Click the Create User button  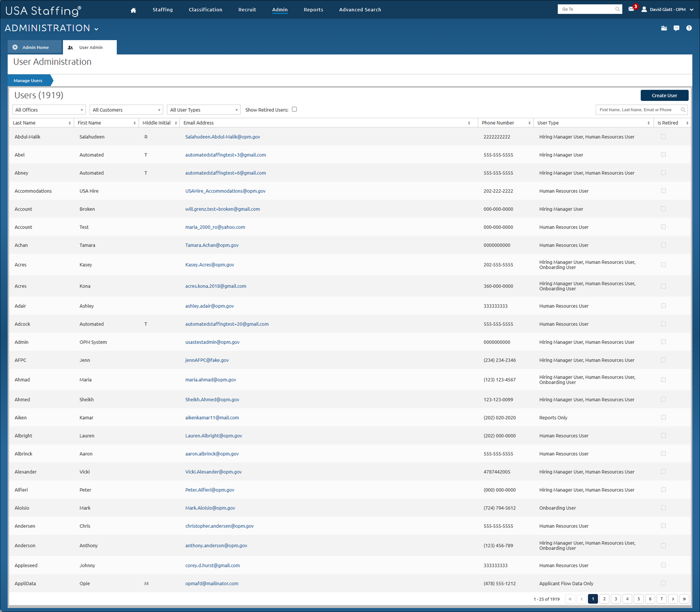(x=664, y=96)
